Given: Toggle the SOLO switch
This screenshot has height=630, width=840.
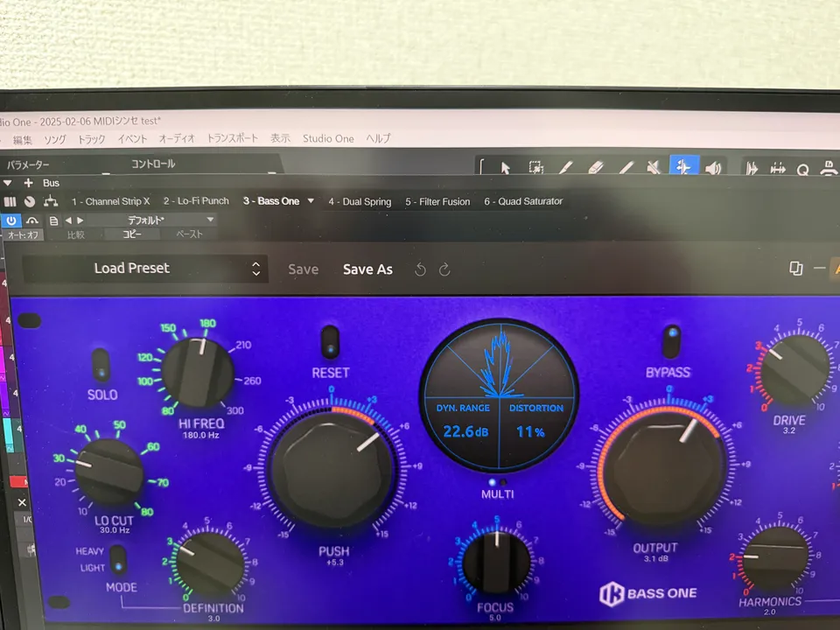Looking at the screenshot, I should point(101,365).
